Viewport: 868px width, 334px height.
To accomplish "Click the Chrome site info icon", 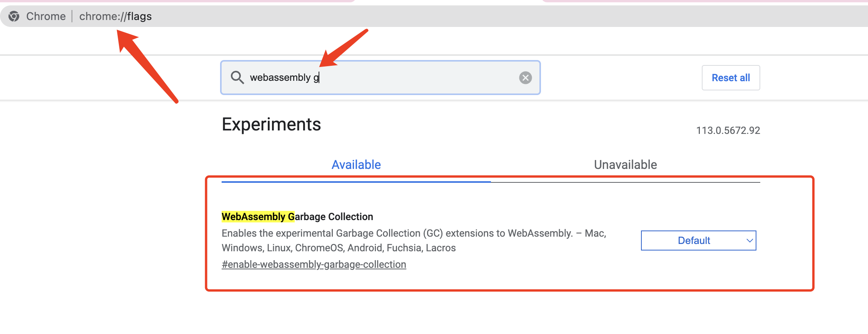I will [x=14, y=16].
